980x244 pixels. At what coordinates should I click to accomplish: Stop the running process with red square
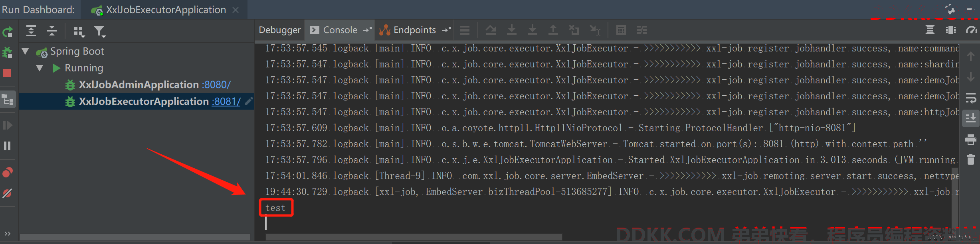click(8, 73)
